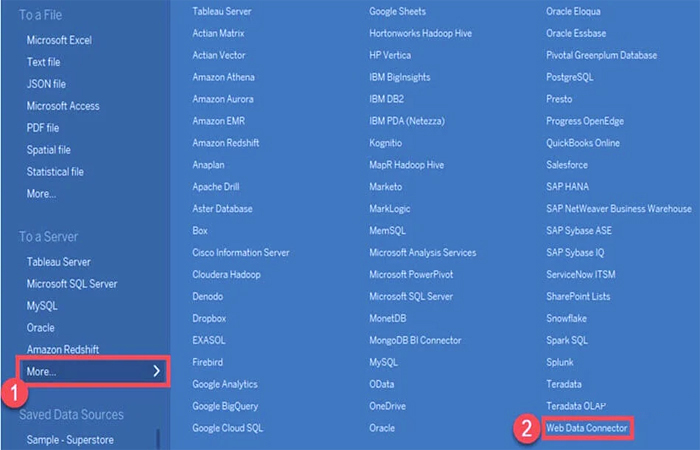Connect to OData
The image size is (700, 450).
pyautogui.click(x=381, y=384)
